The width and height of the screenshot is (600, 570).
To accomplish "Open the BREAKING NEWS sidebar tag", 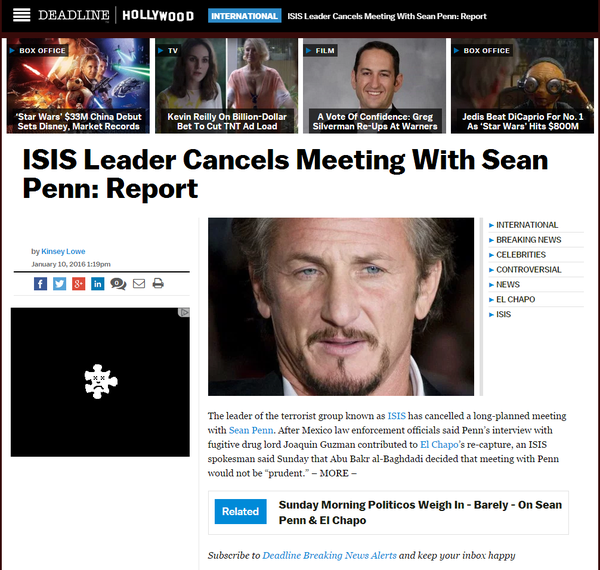I will coord(528,240).
